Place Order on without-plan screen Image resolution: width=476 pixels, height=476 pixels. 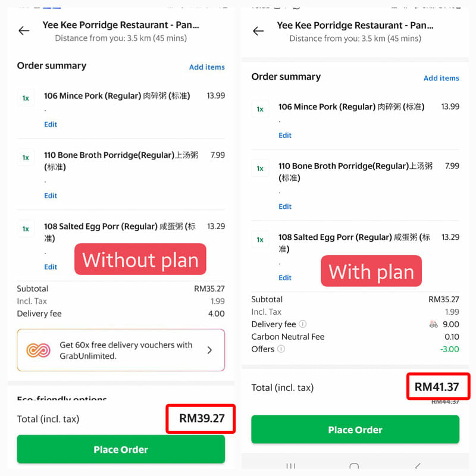coord(121,449)
